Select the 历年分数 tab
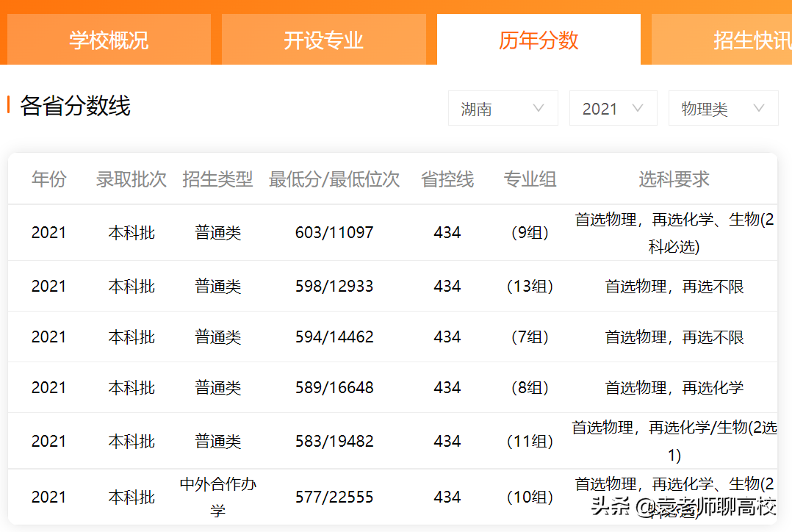Viewport: 792px width, 532px height. click(538, 40)
